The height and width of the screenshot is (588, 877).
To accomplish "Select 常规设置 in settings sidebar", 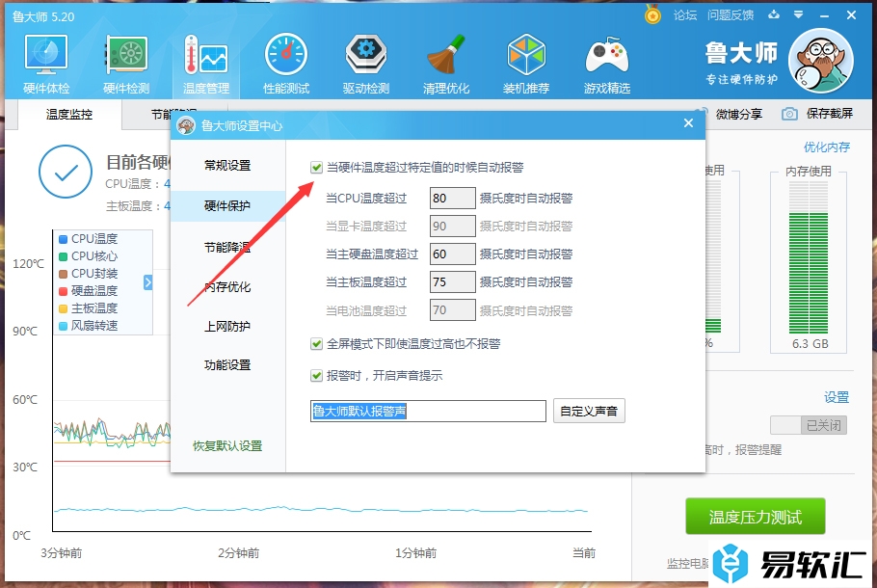I will click(x=227, y=166).
